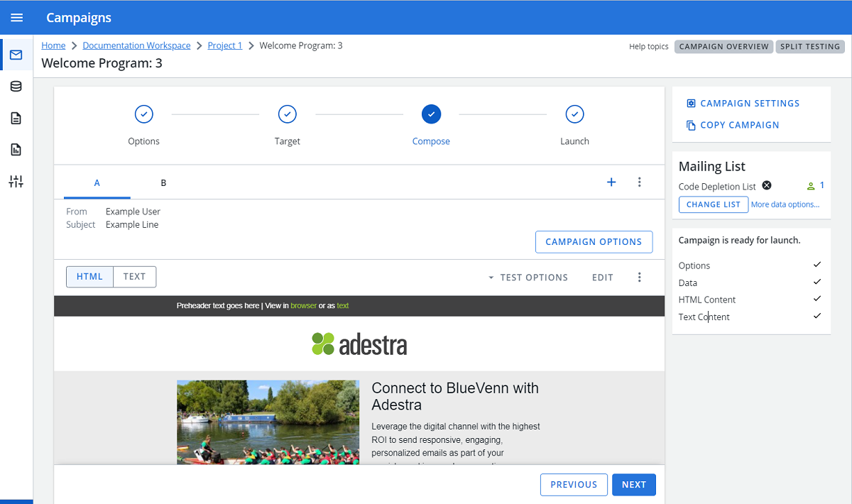Click the contact count number 1
Screen dimensions: 852x504
pyautogui.click(x=822, y=185)
